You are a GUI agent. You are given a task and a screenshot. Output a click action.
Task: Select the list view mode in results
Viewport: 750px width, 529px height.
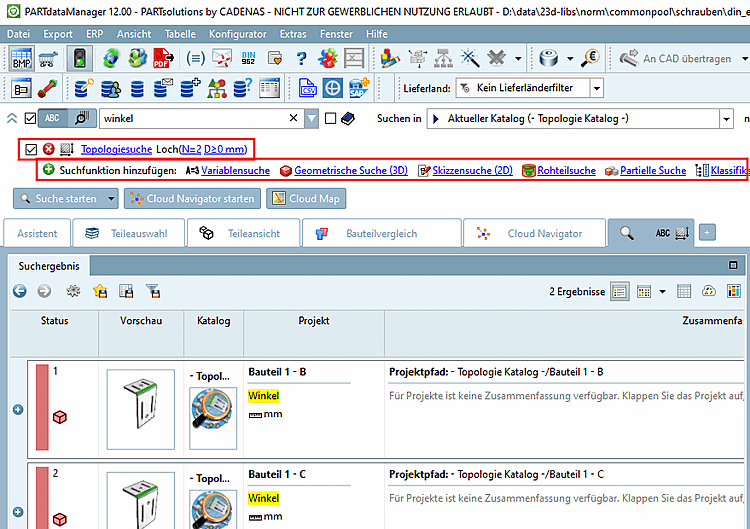click(619, 291)
